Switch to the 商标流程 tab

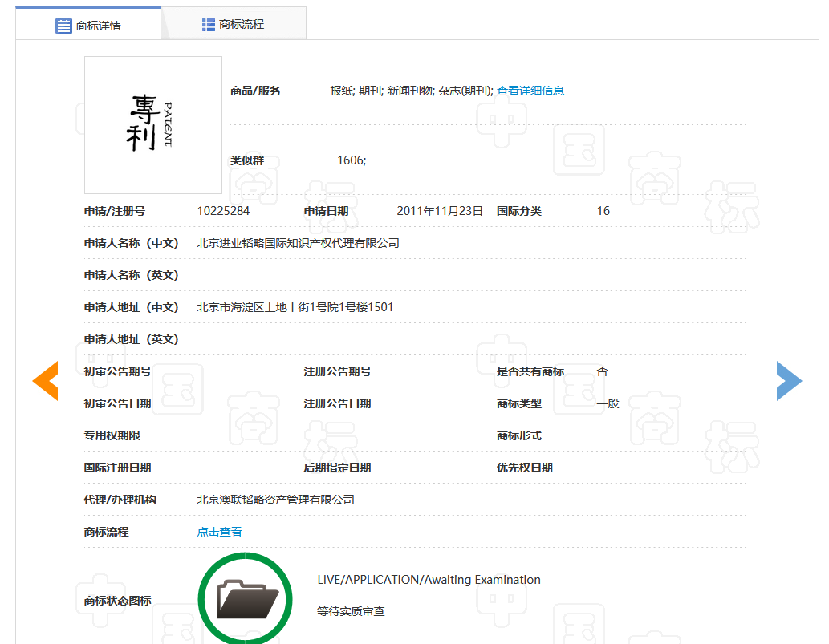pyautogui.click(x=234, y=24)
